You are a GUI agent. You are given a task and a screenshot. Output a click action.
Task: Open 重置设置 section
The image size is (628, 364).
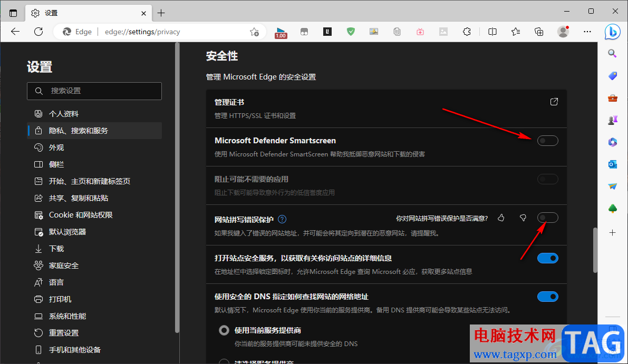94,333
